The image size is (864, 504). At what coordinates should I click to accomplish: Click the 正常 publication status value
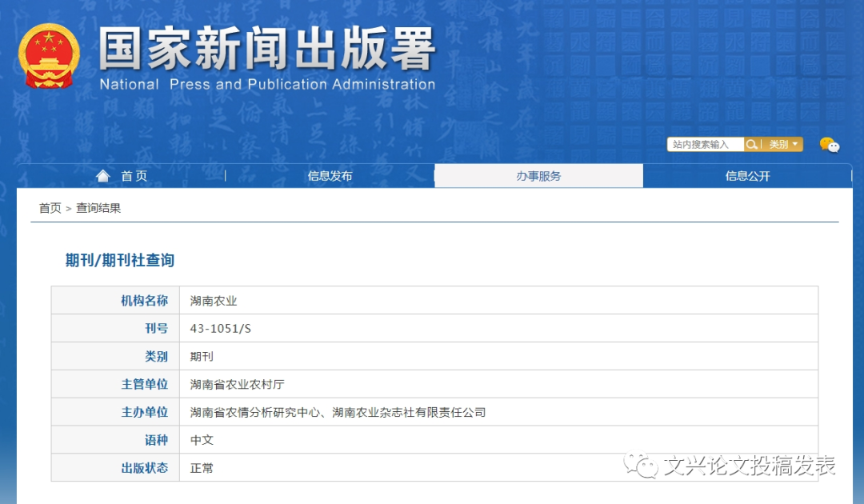pos(202,468)
